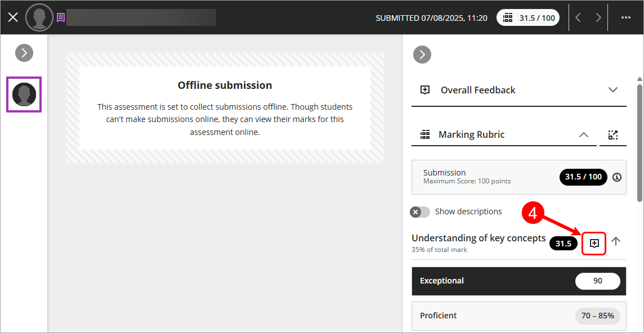Screen dimensions: 644x333
Task: Select the student thumbnail in sidebar
Action: coord(24,94)
